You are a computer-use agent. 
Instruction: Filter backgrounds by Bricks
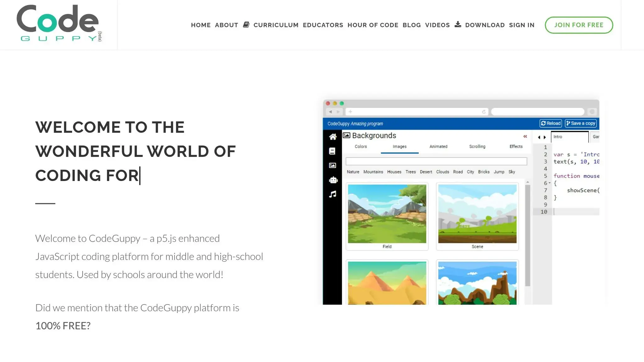click(x=484, y=172)
